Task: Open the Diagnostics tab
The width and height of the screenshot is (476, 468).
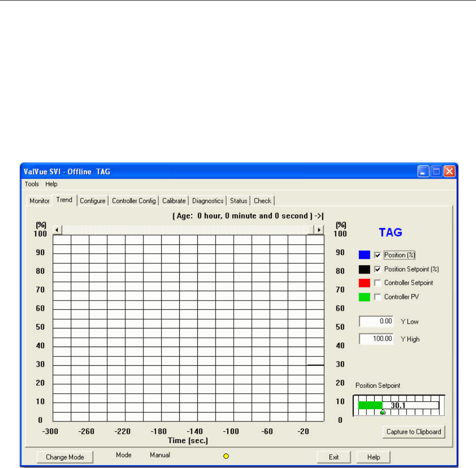Action: coord(208,201)
